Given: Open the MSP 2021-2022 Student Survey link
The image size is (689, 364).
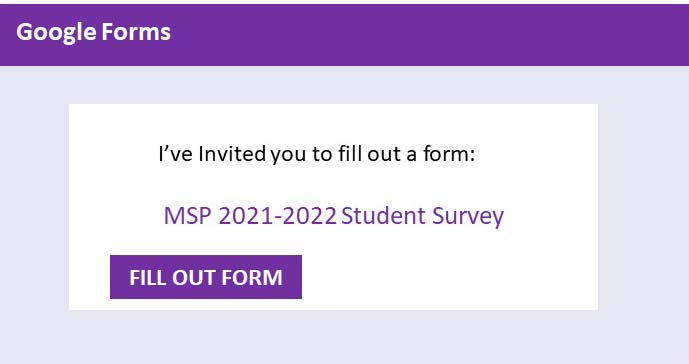Looking at the screenshot, I should coord(334,216).
